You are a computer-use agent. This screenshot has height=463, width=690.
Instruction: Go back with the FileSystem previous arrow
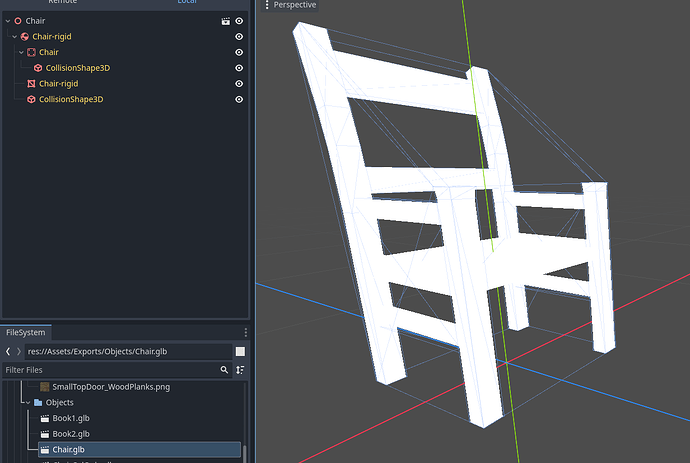(x=8, y=352)
